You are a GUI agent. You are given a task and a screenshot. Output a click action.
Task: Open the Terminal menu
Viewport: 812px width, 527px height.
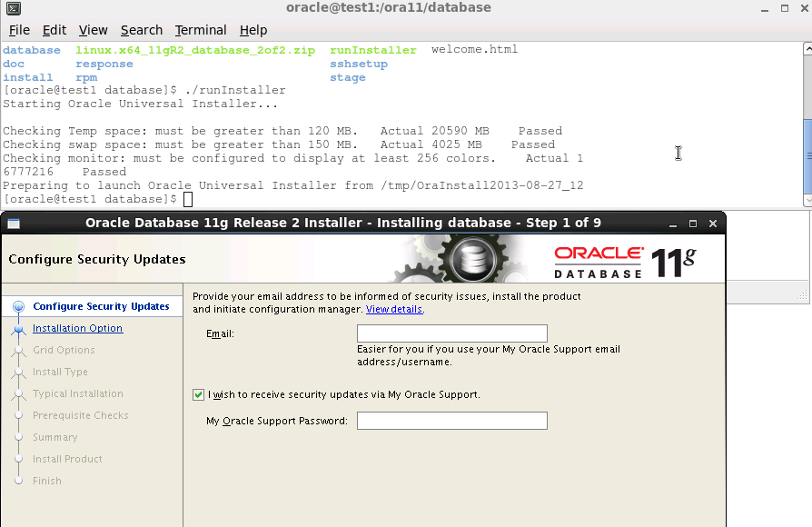coord(201,30)
